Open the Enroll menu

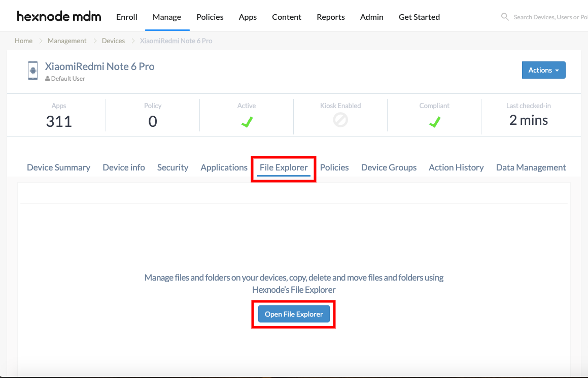tap(127, 17)
